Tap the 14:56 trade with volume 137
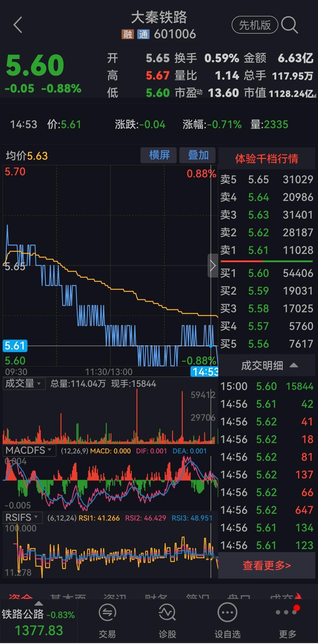This screenshot has width=318, height=644. click(267, 475)
